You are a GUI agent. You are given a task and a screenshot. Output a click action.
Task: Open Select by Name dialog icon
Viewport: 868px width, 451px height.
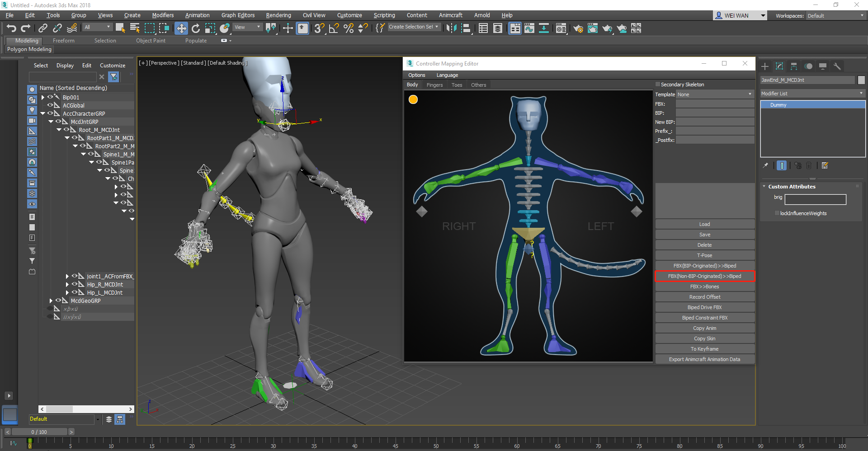point(135,28)
